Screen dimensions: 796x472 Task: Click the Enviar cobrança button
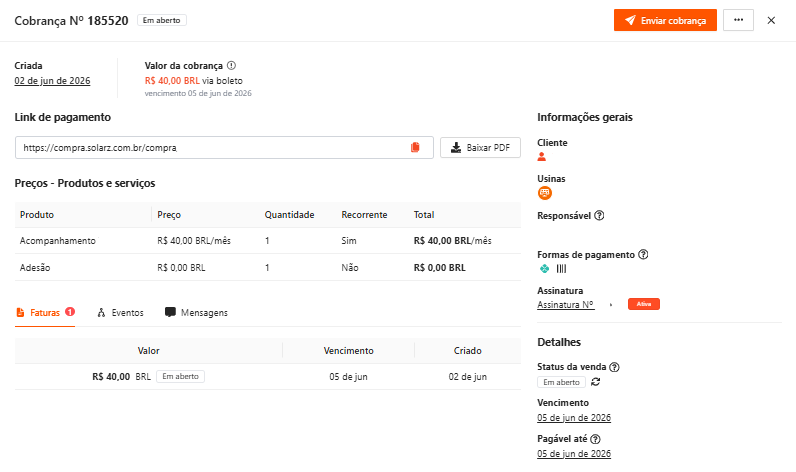[665, 20]
